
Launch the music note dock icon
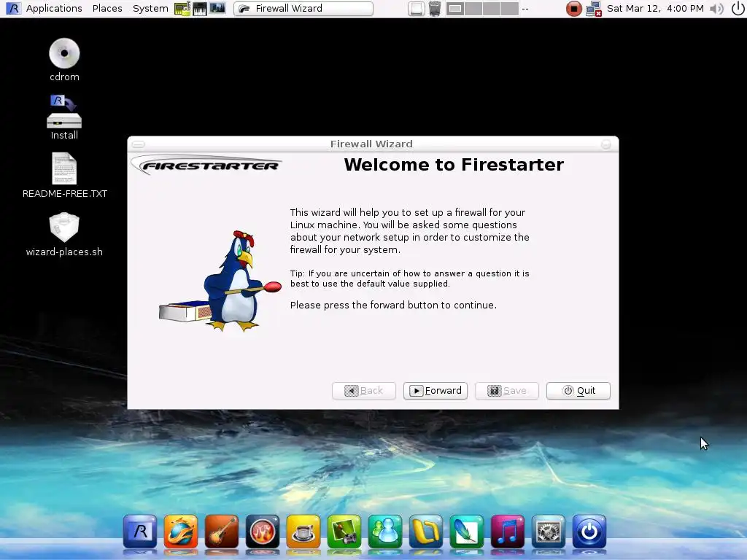(x=508, y=532)
